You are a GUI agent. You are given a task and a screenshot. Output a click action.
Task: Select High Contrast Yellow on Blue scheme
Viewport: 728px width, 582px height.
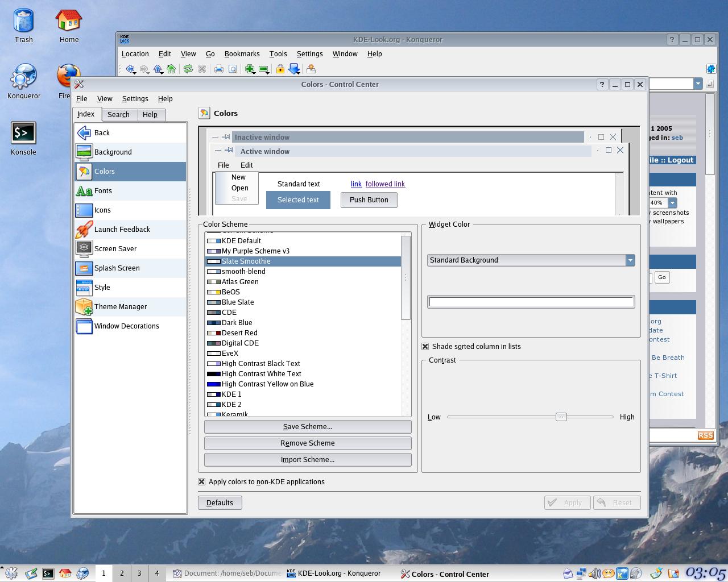pyautogui.click(x=303, y=384)
